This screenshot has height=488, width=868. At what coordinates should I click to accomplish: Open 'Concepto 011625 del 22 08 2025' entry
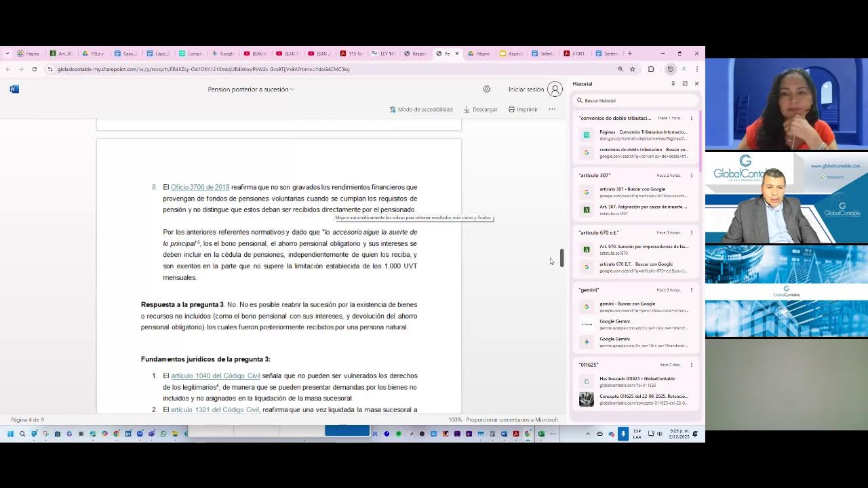(635, 399)
